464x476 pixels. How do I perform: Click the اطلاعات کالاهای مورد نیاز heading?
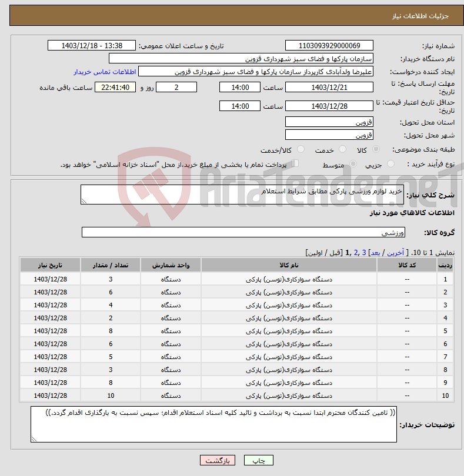(x=412, y=213)
